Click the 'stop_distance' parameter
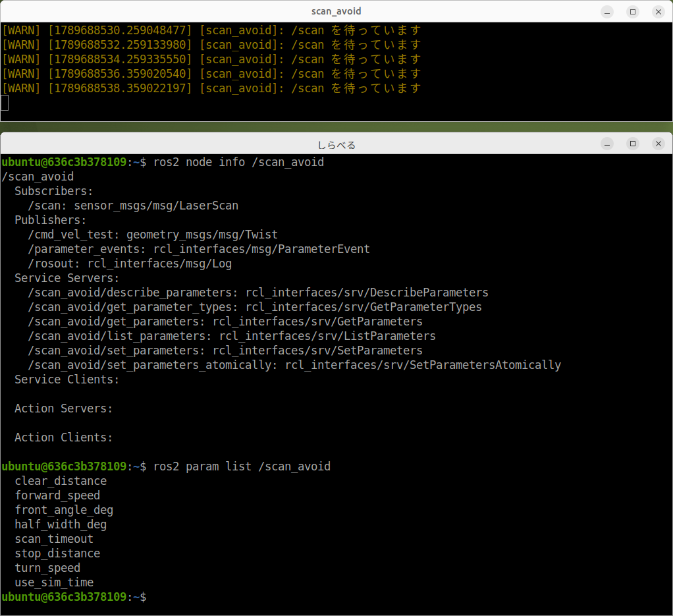673x616 pixels. click(x=57, y=554)
